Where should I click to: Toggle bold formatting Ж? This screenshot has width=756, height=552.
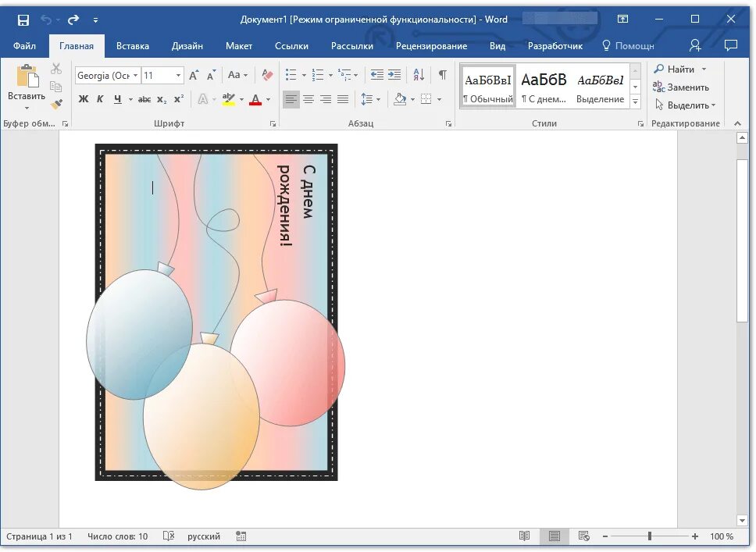(x=84, y=99)
